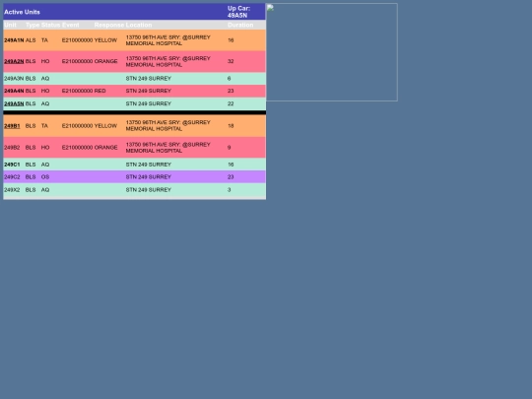
Task: Click the broken image icon beside the table
Action: [x=270, y=8]
